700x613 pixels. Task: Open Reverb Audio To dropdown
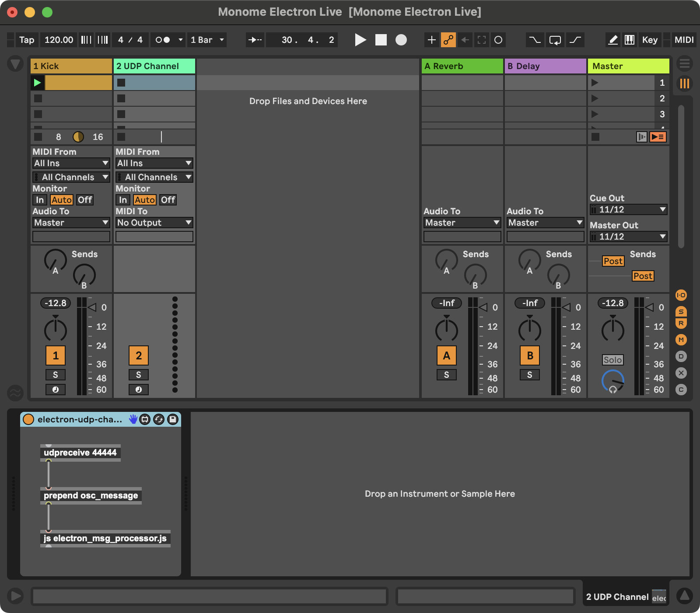pyautogui.click(x=462, y=223)
